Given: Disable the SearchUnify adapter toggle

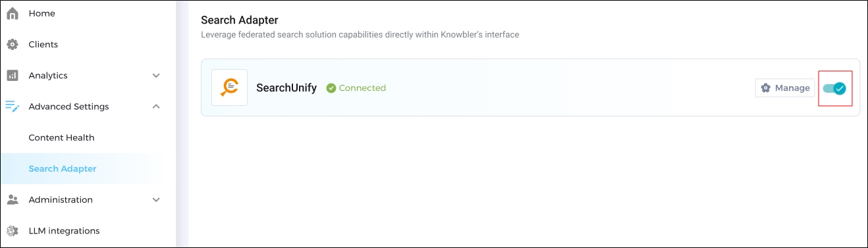Looking at the screenshot, I should click(x=835, y=88).
